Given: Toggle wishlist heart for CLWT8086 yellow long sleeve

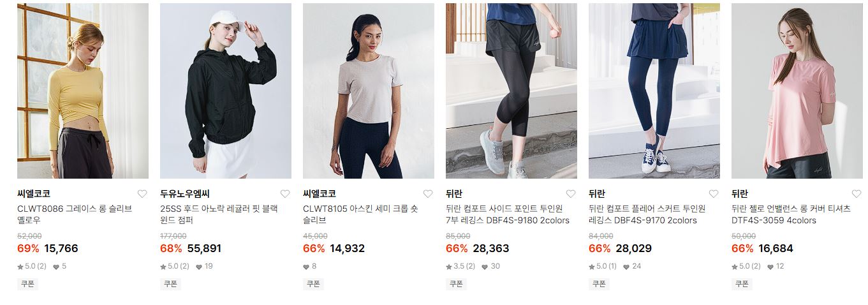Looking at the screenshot, I should pyautogui.click(x=142, y=194).
